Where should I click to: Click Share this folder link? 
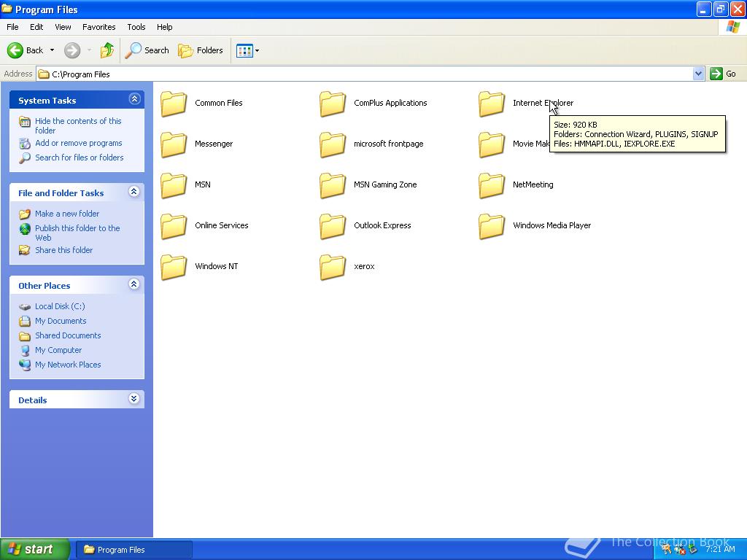[64, 250]
